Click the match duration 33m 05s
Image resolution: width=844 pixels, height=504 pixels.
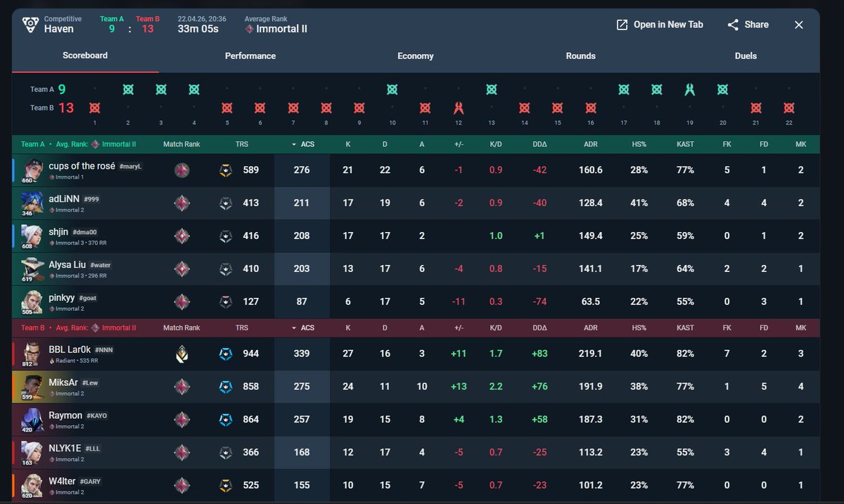[x=198, y=29]
